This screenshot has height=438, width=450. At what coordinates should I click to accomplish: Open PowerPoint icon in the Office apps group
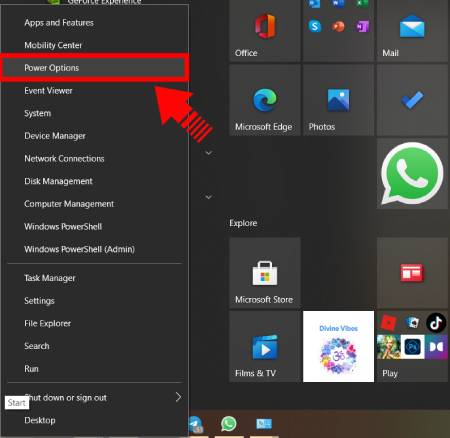pos(339,26)
